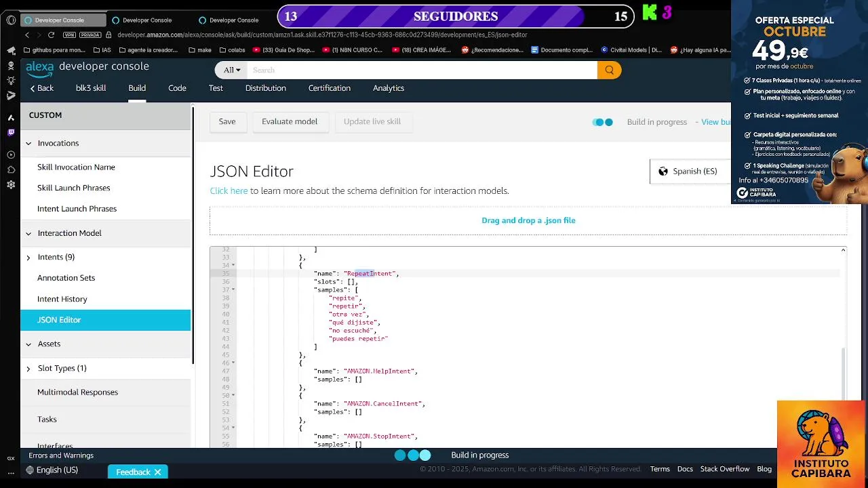Open Intent History

click(x=62, y=299)
